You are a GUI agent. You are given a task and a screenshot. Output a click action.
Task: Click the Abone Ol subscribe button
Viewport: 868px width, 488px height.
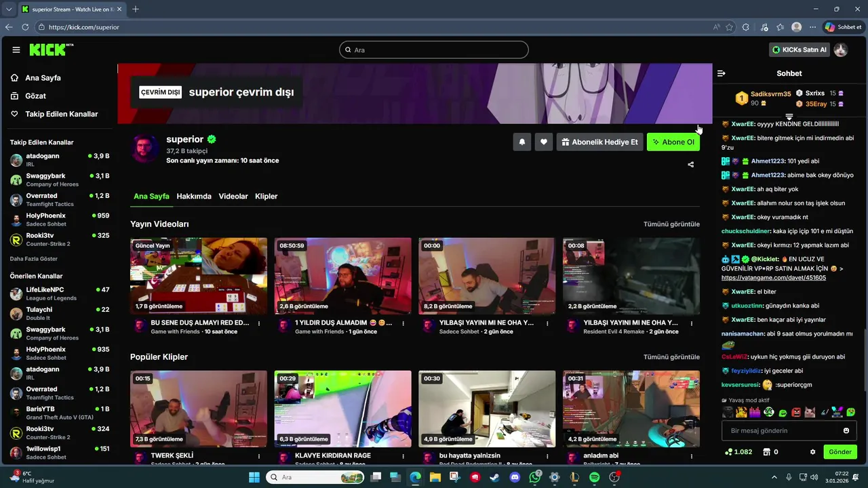pos(673,142)
